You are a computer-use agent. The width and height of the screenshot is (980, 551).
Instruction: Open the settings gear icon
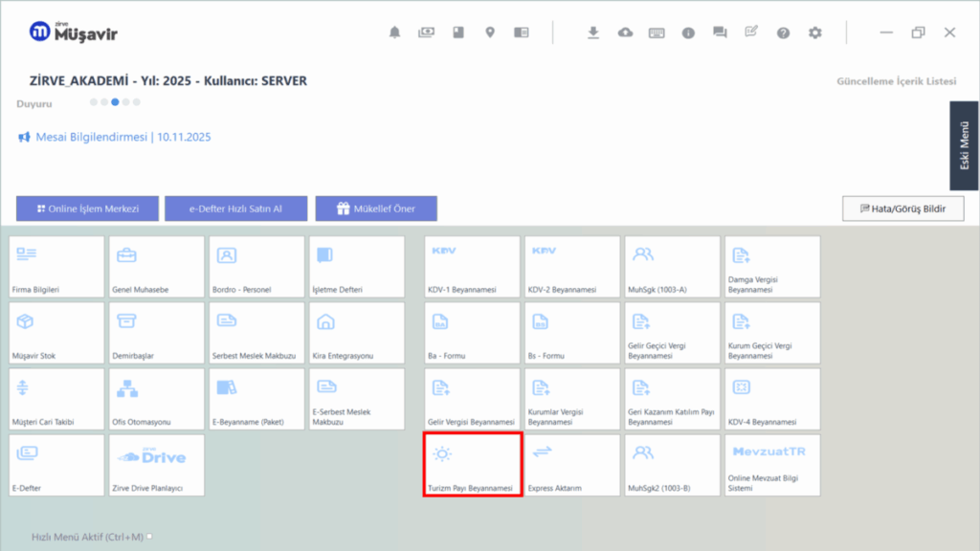pos(815,33)
